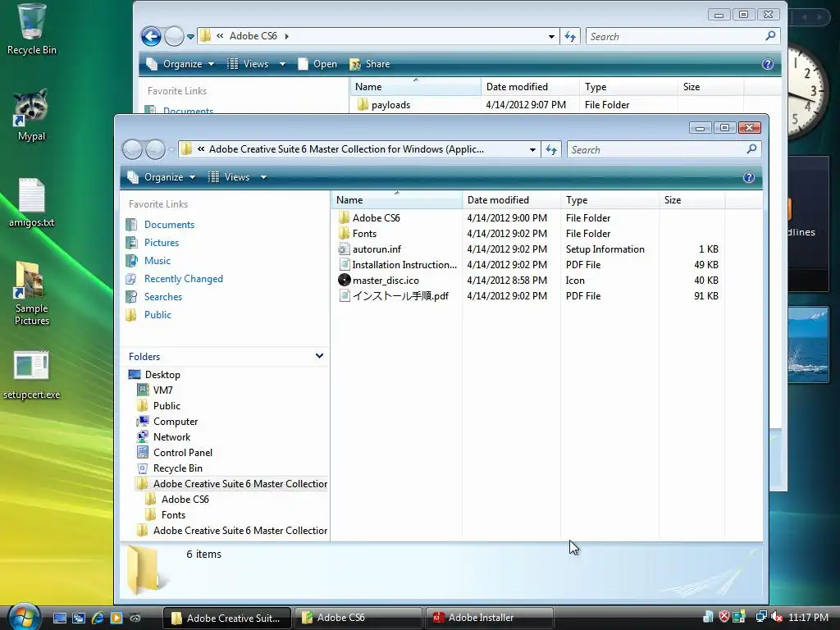Launch Internet Explorer from quick launch

pos(98,618)
